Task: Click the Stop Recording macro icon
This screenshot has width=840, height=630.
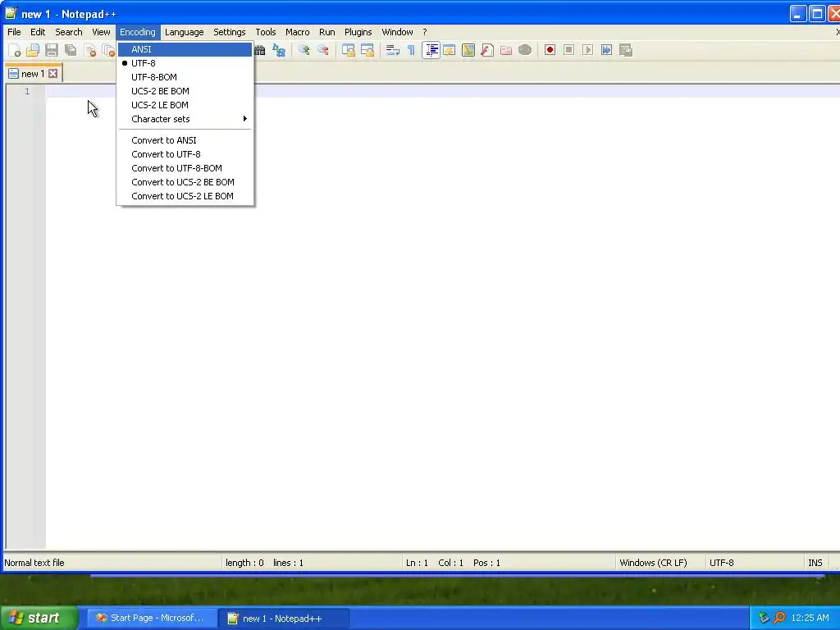Action: [x=569, y=50]
